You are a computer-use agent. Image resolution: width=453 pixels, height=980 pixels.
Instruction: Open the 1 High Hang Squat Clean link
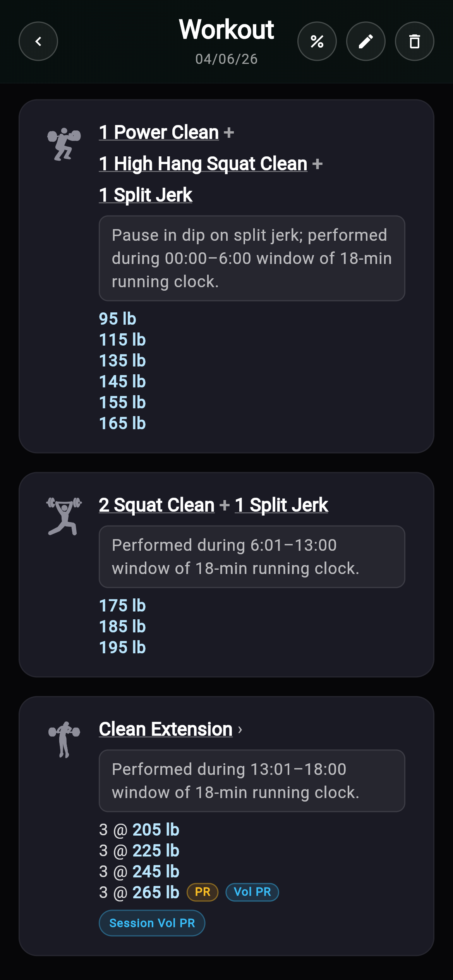pos(203,164)
